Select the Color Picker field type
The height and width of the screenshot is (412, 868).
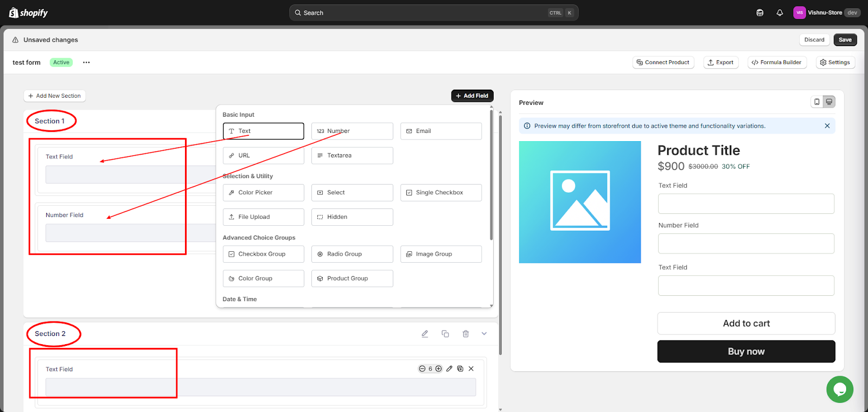pos(263,193)
